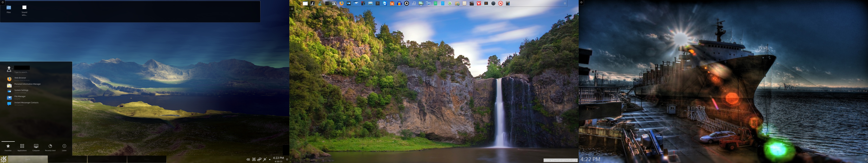The height and width of the screenshot is (163, 868).
Task: Open the black circle 'a' dock icon
Action: (x=406, y=3)
